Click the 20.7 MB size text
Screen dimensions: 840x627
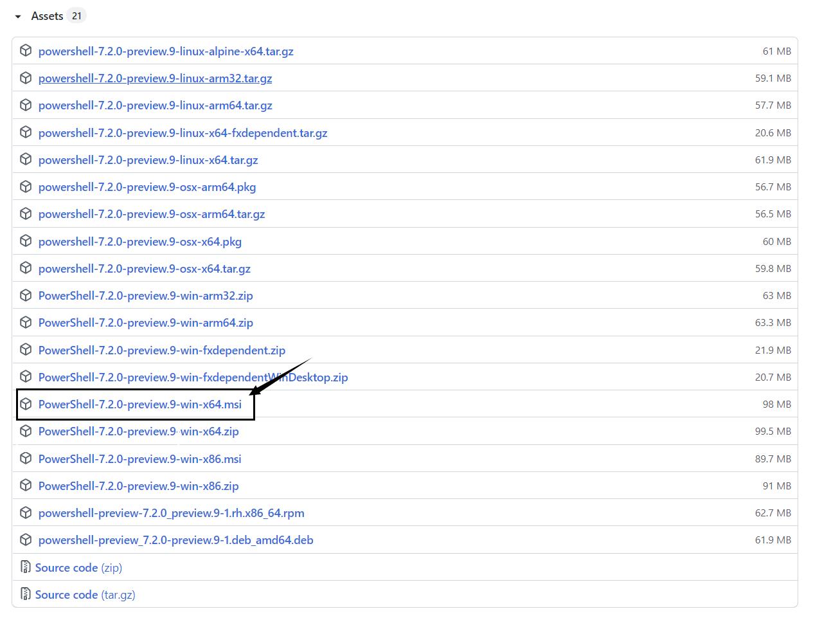point(773,377)
